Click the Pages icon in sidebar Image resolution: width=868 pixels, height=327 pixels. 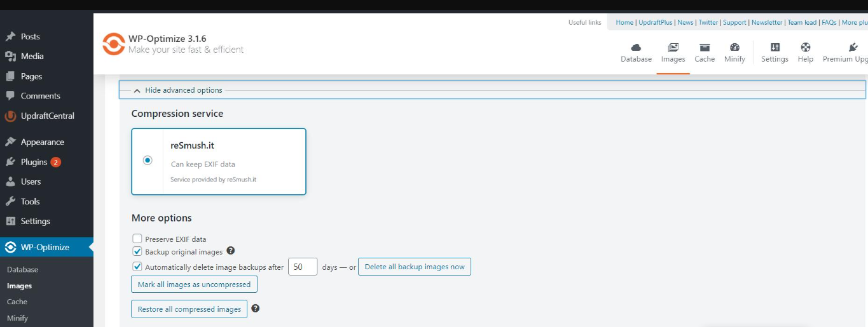pyautogui.click(x=10, y=76)
